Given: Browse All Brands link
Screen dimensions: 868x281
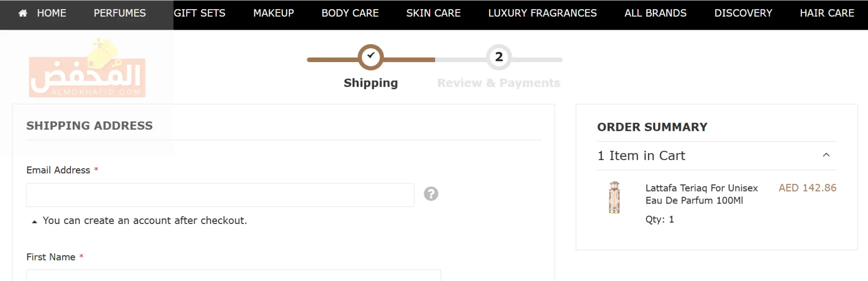Looking at the screenshot, I should point(656,13).
